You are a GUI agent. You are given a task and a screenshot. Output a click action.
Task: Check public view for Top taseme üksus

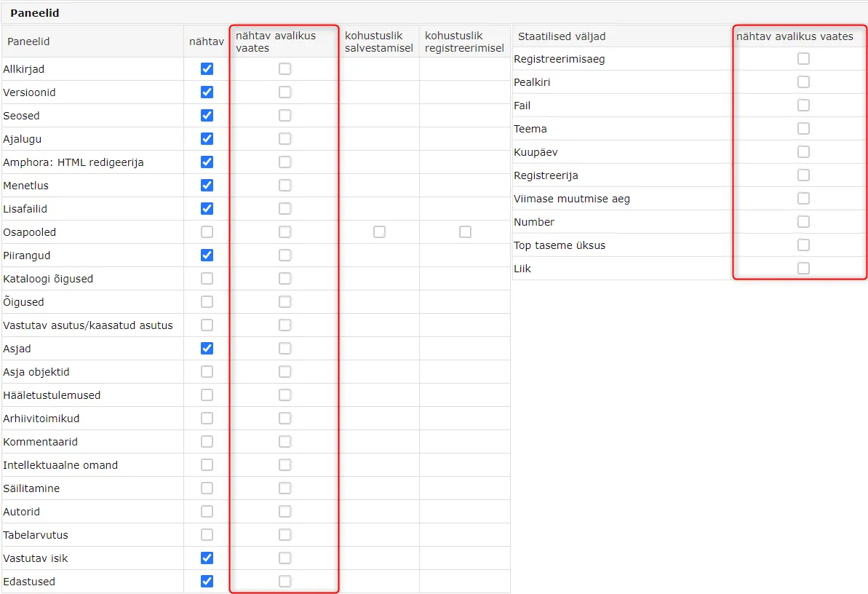(803, 245)
